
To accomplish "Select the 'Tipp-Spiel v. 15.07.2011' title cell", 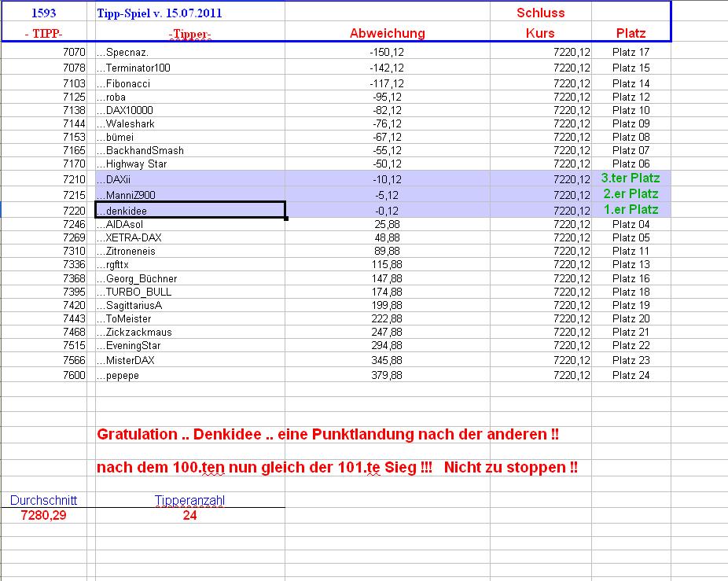I will click(190, 13).
